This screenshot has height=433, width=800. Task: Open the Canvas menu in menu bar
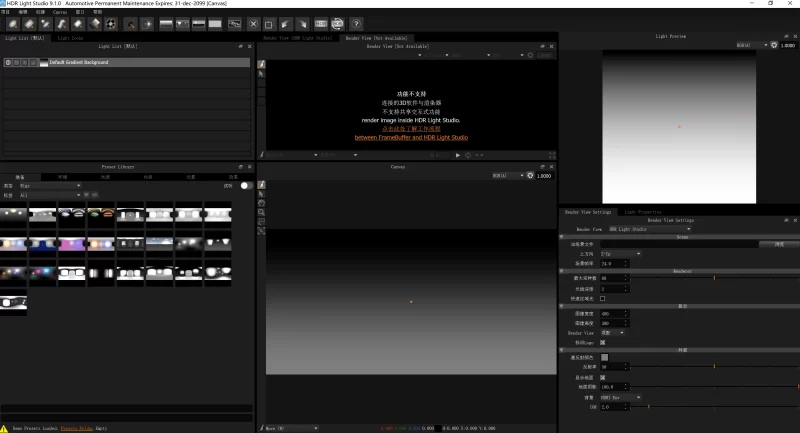(60, 12)
